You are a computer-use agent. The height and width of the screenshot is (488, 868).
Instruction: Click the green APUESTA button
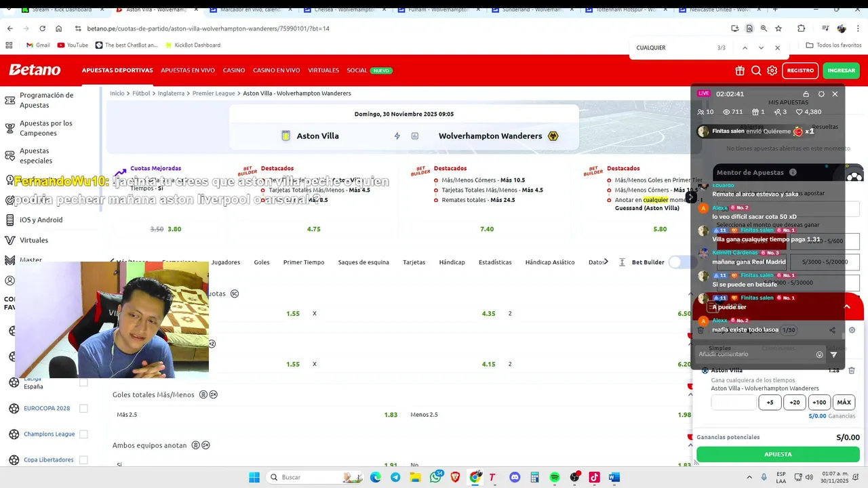tap(778, 454)
